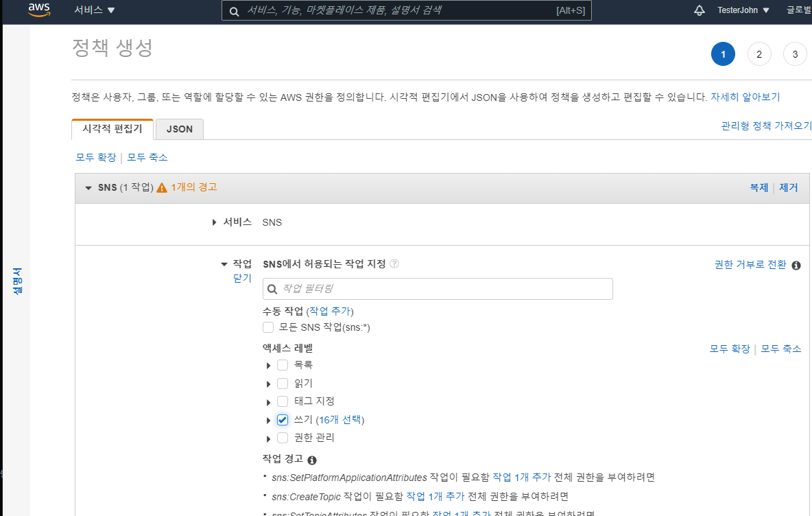Open the 서비스 dropdown menu
Viewport: 812px width, 516px height.
coord(94,10)
